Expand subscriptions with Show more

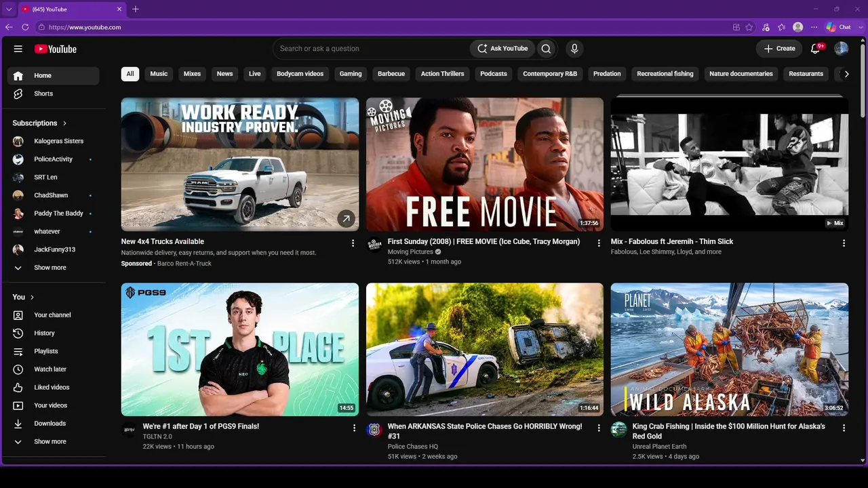tap(54, 268)
